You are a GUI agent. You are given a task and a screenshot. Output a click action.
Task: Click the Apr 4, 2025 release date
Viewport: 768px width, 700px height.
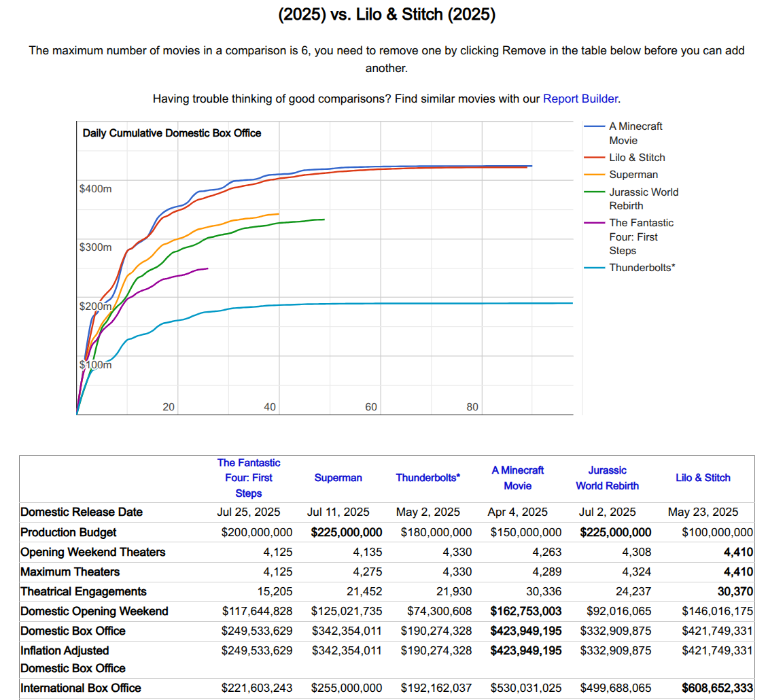tap(518, 512)
